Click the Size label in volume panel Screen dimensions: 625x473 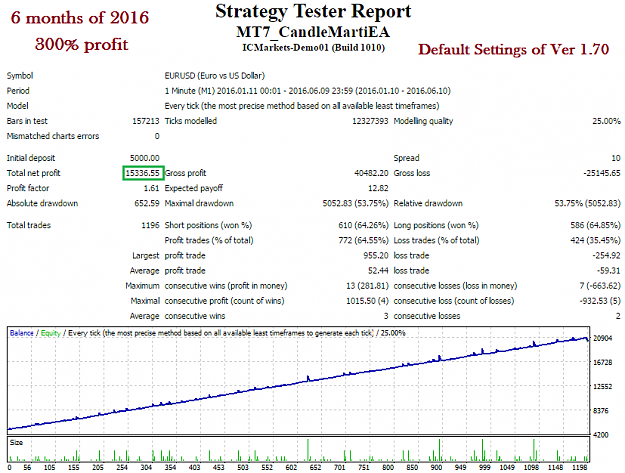pyautogui.click(x=16, y=443)
